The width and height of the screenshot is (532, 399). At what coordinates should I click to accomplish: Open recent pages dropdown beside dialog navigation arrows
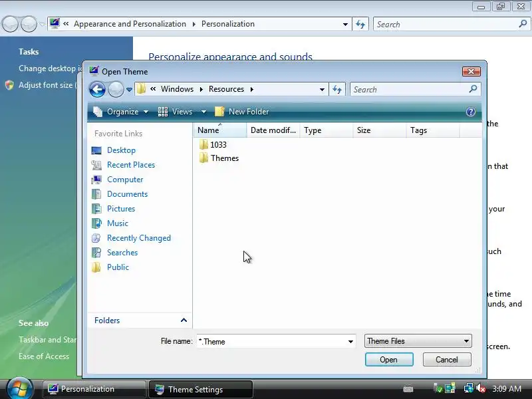129,90
